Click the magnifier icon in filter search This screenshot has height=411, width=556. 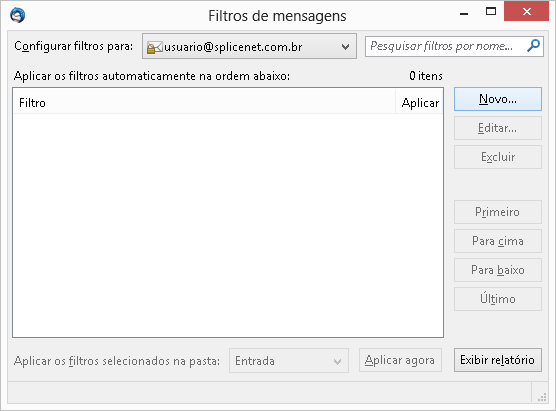533,45
